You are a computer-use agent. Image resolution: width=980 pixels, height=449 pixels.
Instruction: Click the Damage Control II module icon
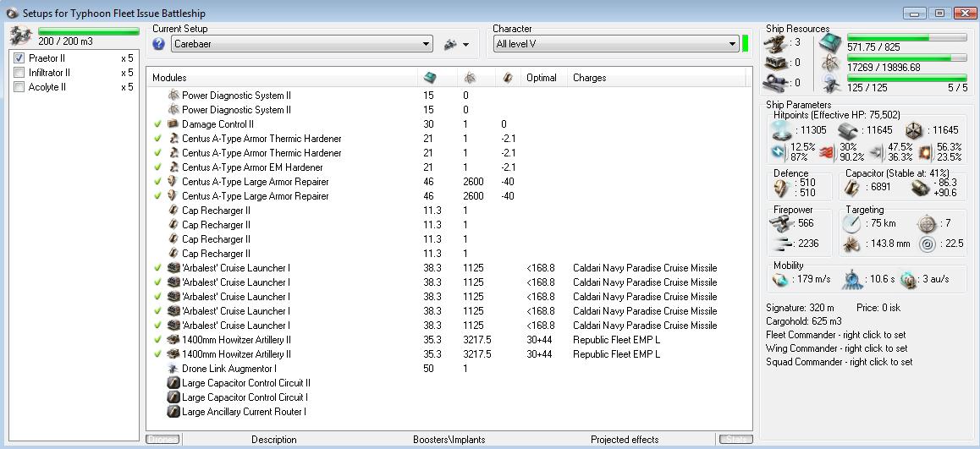pyautogui.click(x=173, y=124)
